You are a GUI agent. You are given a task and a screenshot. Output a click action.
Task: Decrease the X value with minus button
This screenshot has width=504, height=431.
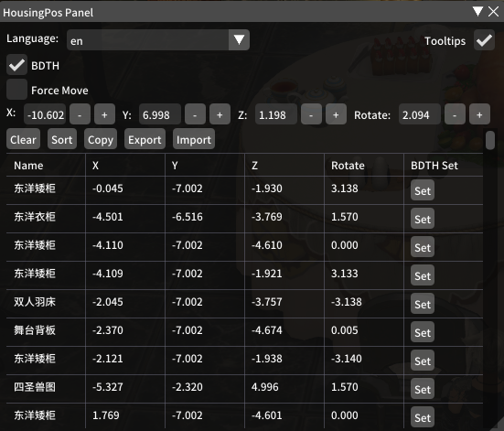[x=80, y=114]
